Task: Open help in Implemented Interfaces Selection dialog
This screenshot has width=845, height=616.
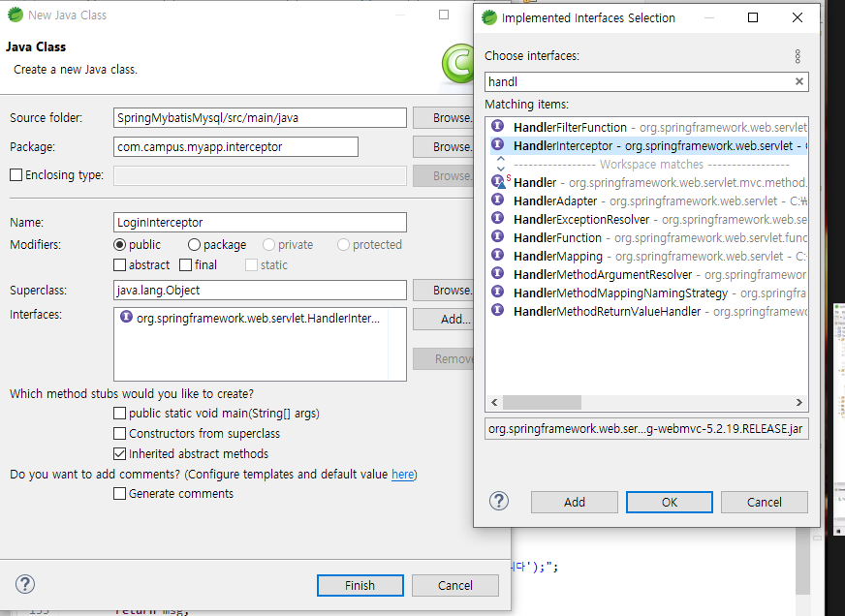Action: point(499,502)
